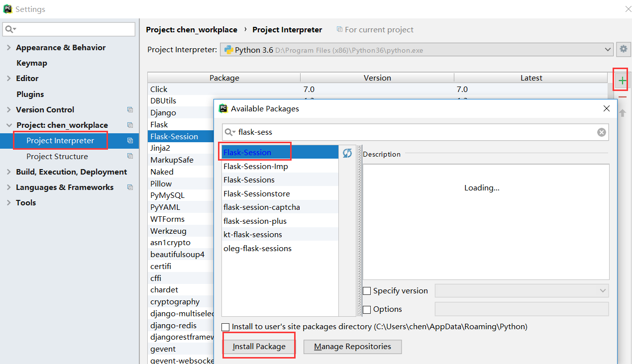Click the Manage Repositories button

click(x=352, y=347)
